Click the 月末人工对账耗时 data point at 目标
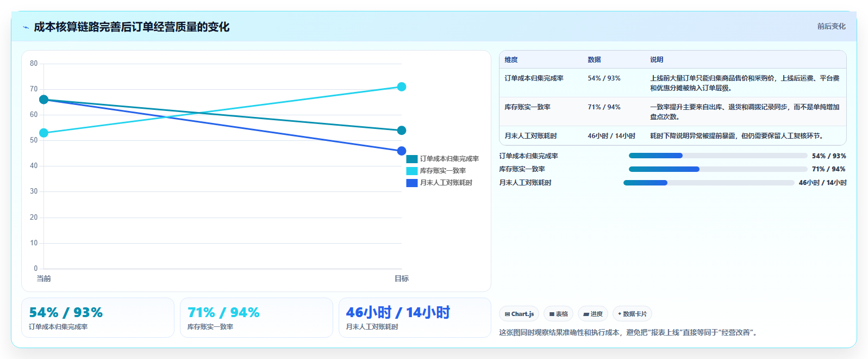 [402, 151]
